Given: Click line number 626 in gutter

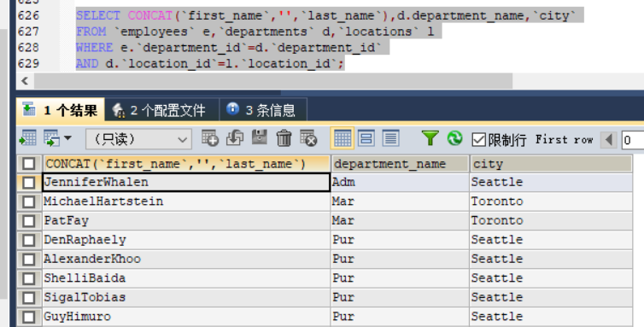Looking at the screenshot, I should tap(29, 15).
